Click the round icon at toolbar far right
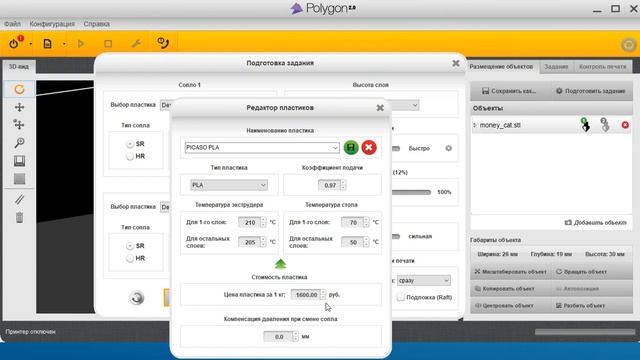 (x=629, y=44)
